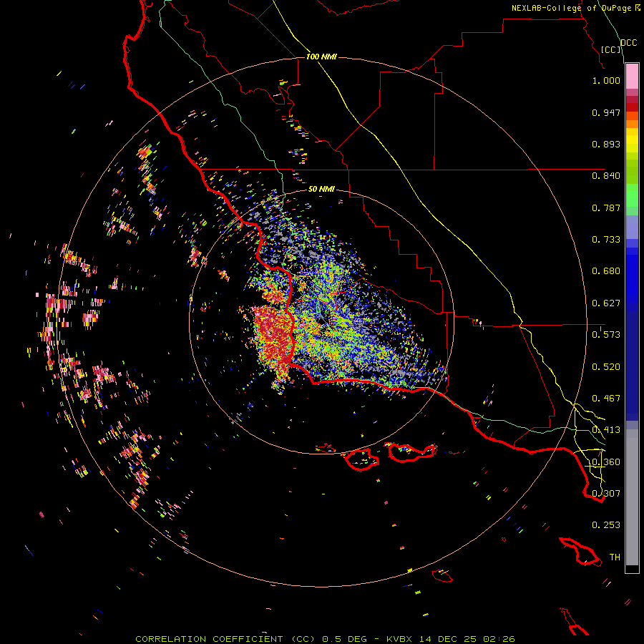Click the 0.467 scale value
The image size is (644, 644).
606,399
